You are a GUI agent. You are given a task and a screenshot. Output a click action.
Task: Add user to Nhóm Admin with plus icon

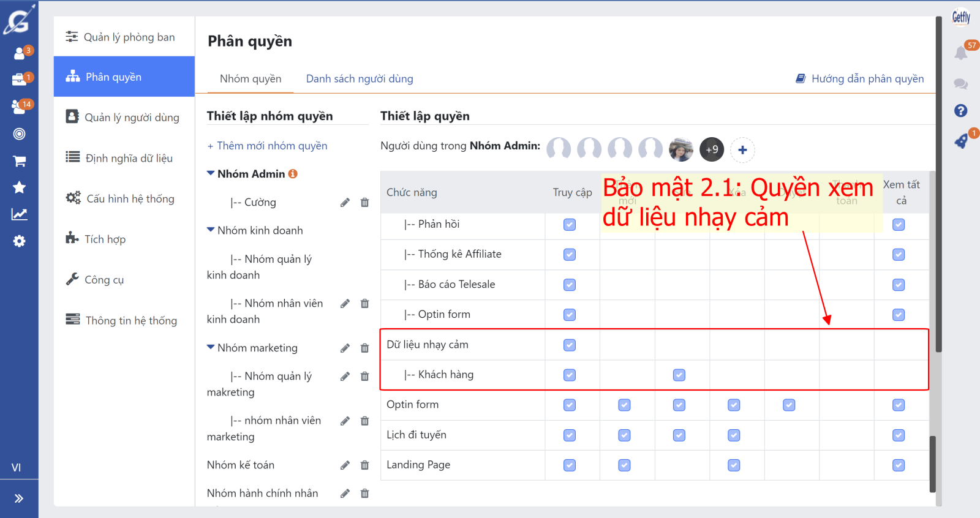[742, 149]
